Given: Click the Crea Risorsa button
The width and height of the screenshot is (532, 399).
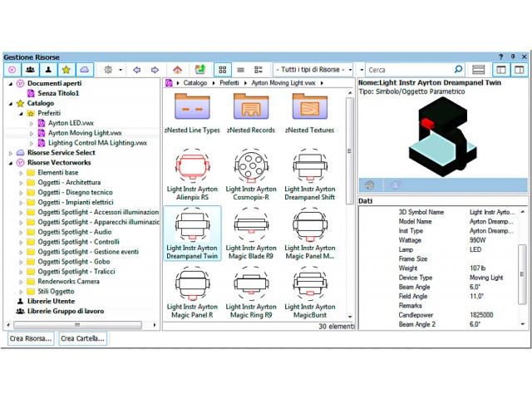Looking at the screenshot, I should pyautogui.click(x=31, y=338).
